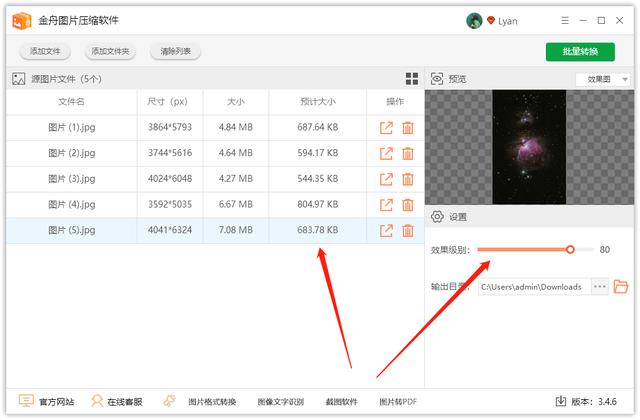Select row 图片 (4).jpg

click(215, 205)
